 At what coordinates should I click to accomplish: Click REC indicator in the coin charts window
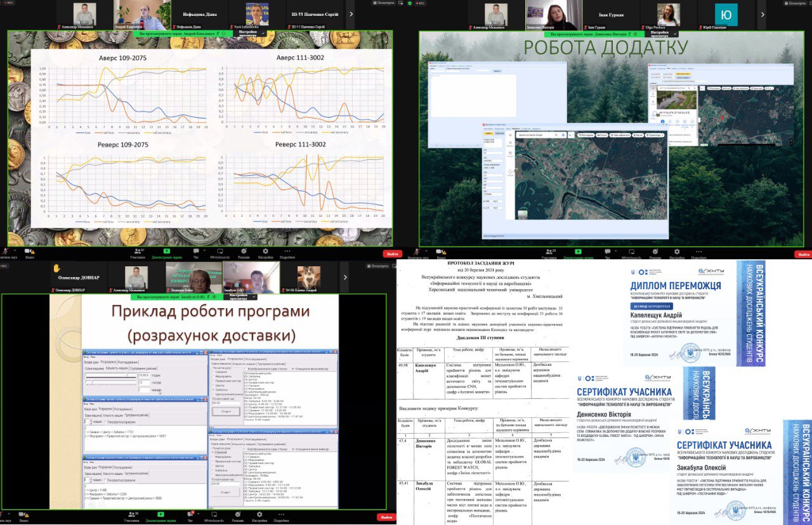pos(9,3)
